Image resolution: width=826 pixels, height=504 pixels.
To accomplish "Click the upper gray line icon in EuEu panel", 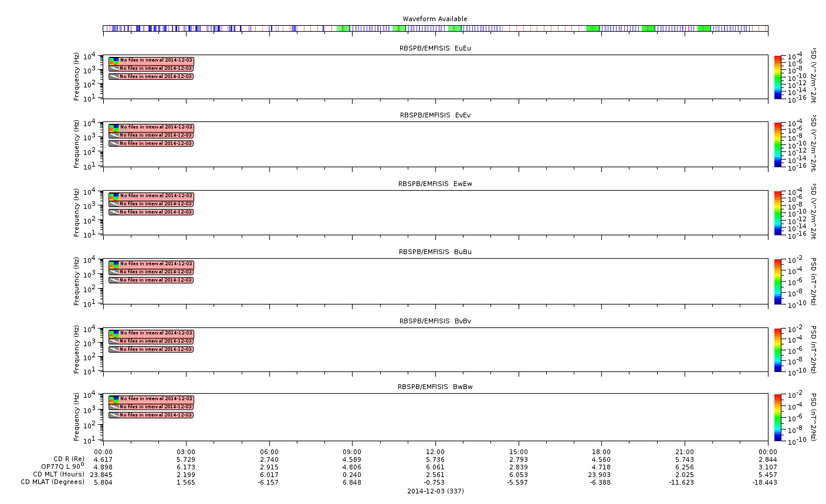I will 114,69.
